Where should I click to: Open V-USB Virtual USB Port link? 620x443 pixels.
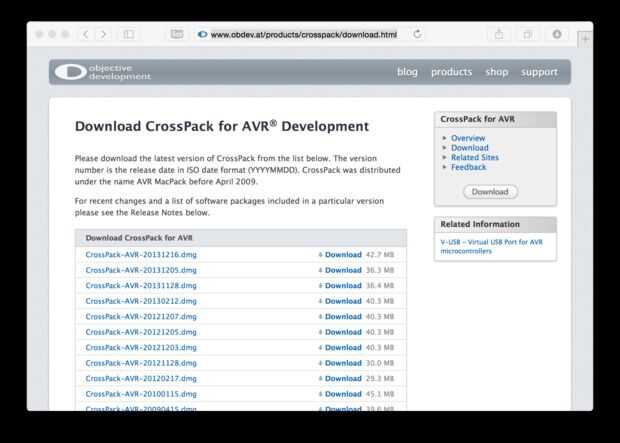[x=491, y=246]
